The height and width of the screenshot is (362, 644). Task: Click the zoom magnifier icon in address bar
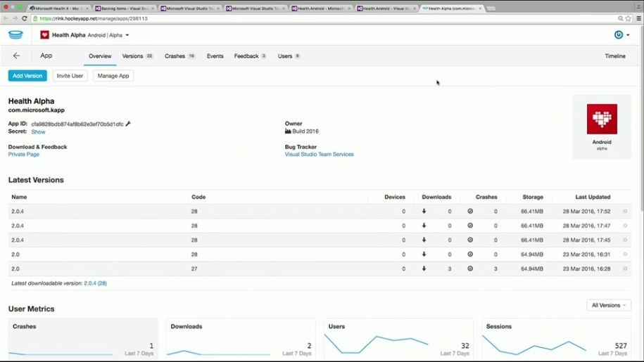click(621, 18)
